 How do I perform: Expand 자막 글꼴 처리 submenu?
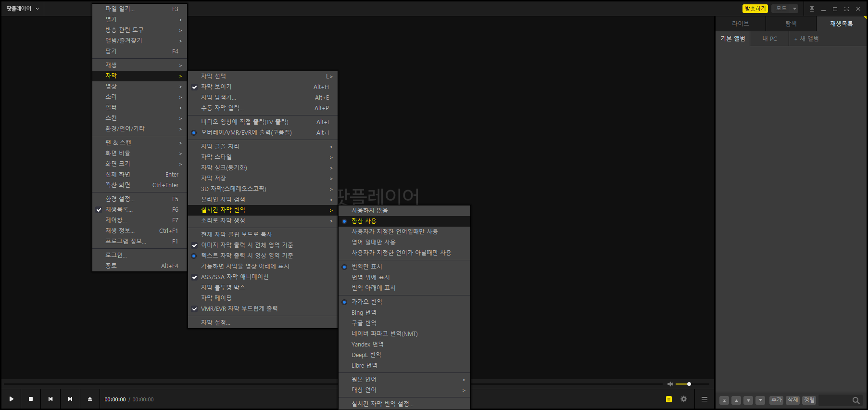(x=263, y=146)
